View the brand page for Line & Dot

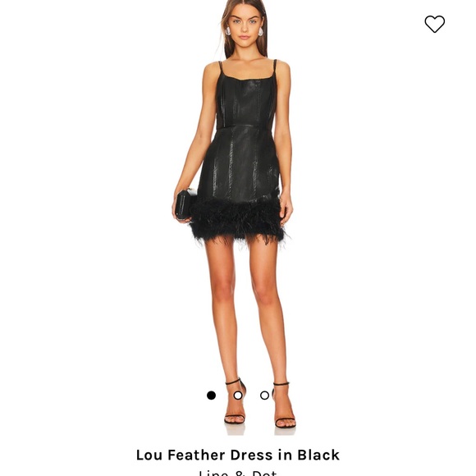click(x=238, y=473)
